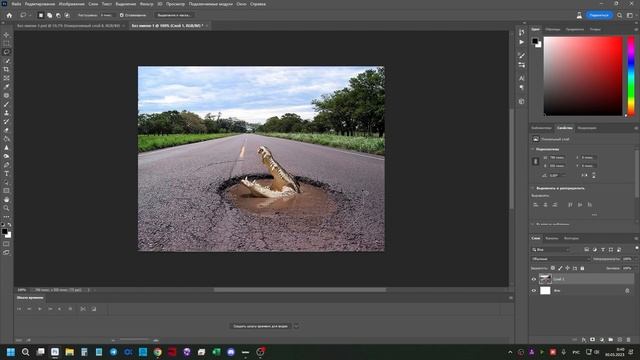
Task: Choose Intersect with selection mode icon
Action: click(x=67, y=15)
